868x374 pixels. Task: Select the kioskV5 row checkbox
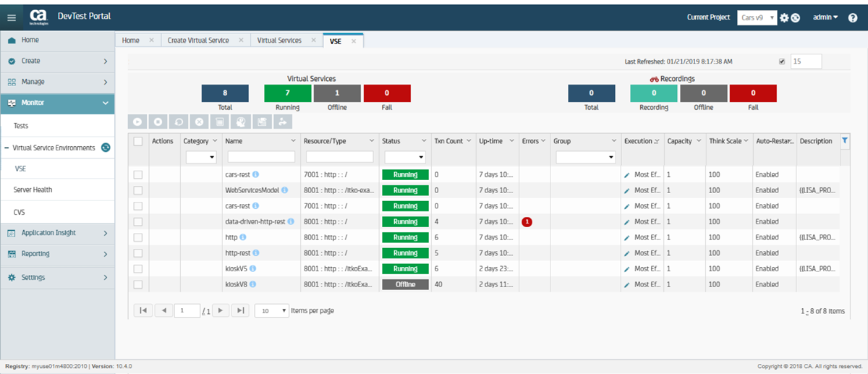(138, 269)
